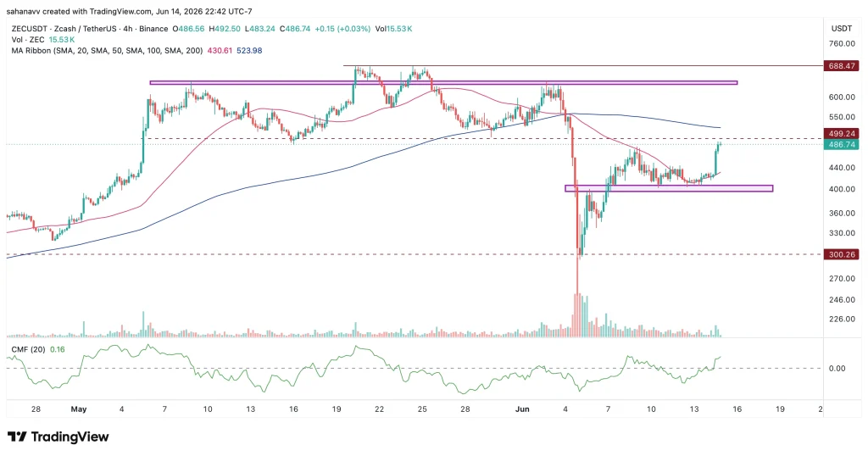Click the 270.00 price axis value
Image resolution: width=868 pixels, height=456 pixels.
842,278
